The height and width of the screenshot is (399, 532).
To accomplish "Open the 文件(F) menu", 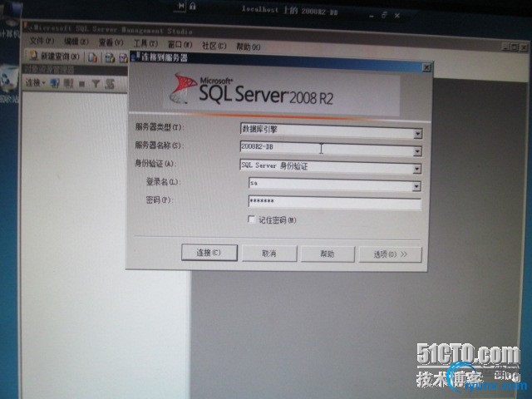I will point(41,41).
